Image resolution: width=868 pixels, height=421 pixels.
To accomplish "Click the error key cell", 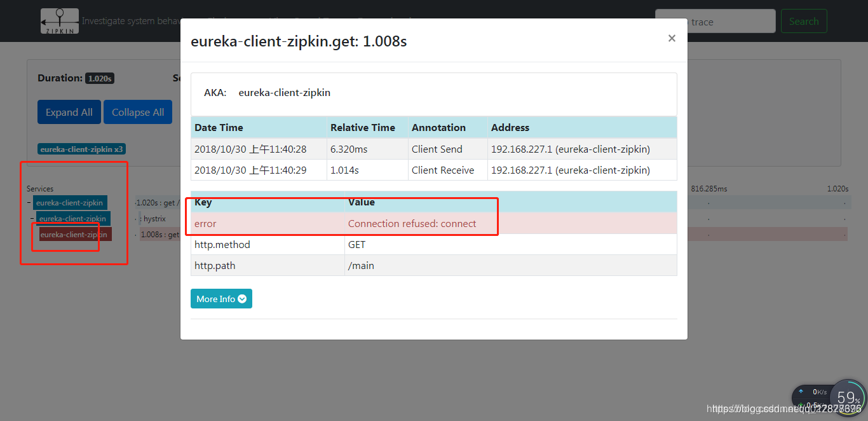I will [268, 223].
